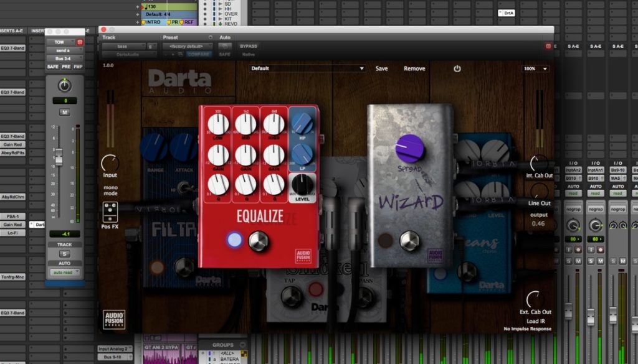Click the Wizard pedal footswitch
638x364 pixels.
tap(409, 241)
